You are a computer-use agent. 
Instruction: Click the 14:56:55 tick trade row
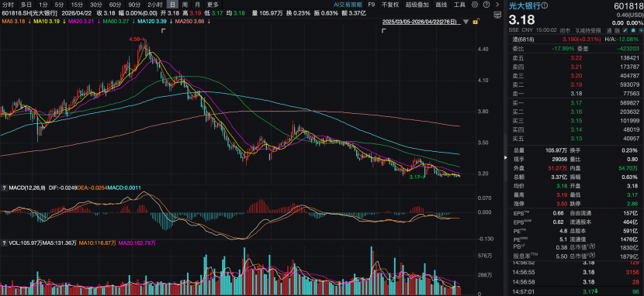coord(576,271)
